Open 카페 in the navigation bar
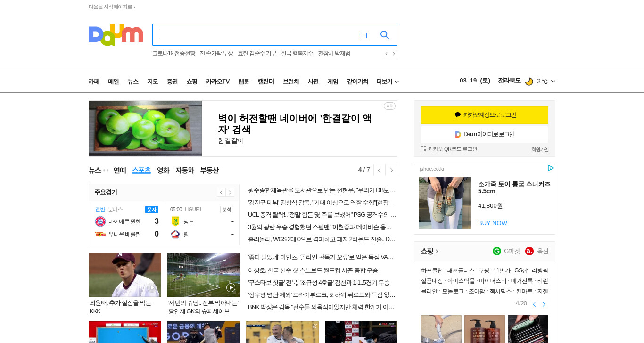The height and width of the screenshot is (343, 644). pos(94,82)
